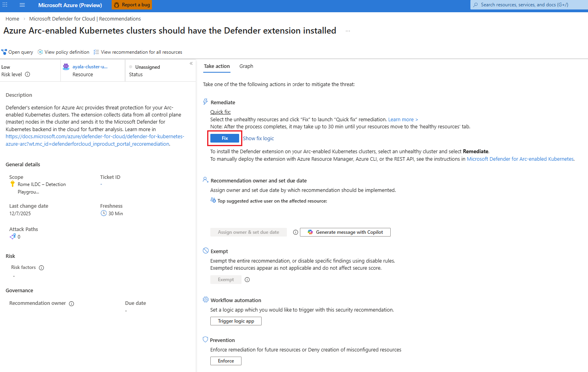Screen dimensions: 588x372
Task: Click the Ticket ID label
Action: (x=110, y=177)
